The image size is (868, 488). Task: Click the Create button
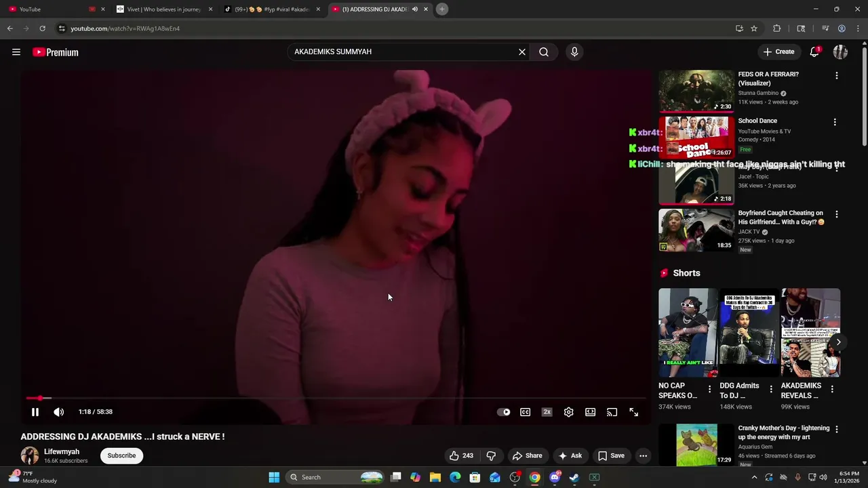778,52
